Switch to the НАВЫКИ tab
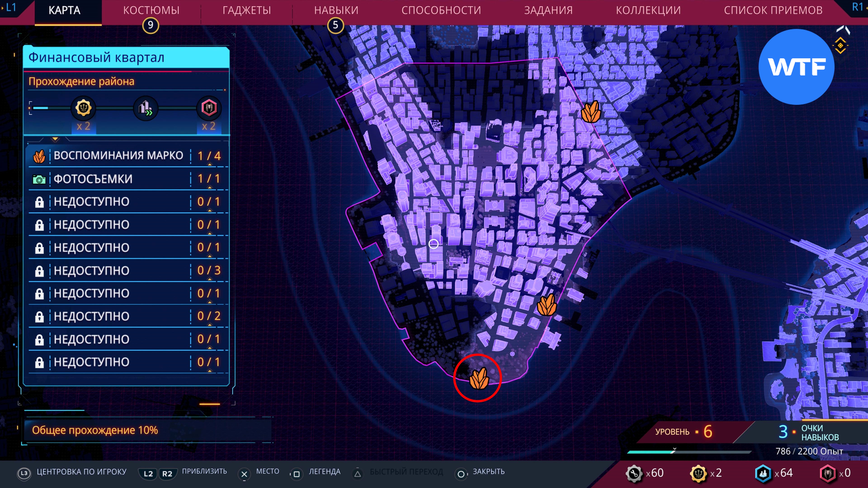The image size is (868, 488). tap(336, 10)
